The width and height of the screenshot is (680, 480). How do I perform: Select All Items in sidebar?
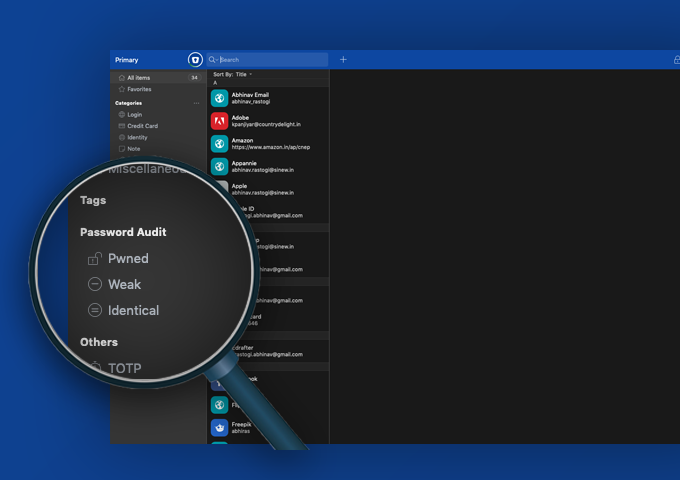pos(138,77)
